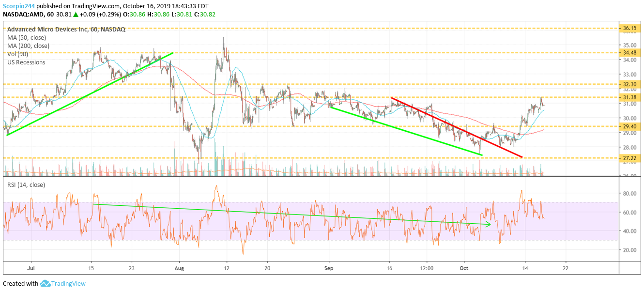Click the 'Aug' time axis label
Screen dimensions: 644x292
point(180,267)
